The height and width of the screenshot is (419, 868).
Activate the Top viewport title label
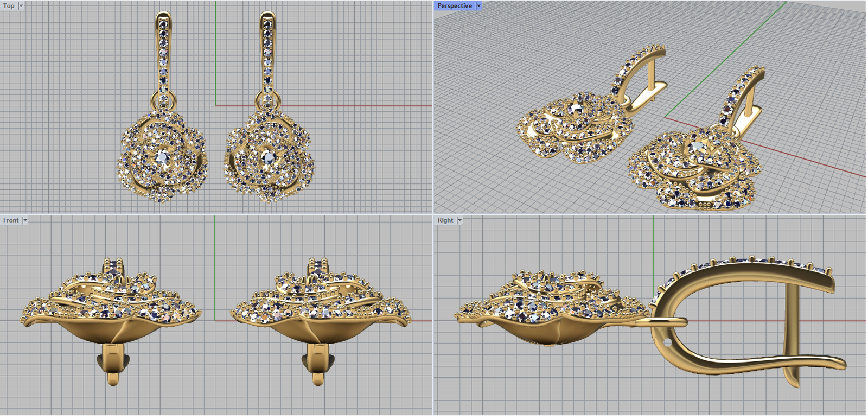click(x=9, y=6)
